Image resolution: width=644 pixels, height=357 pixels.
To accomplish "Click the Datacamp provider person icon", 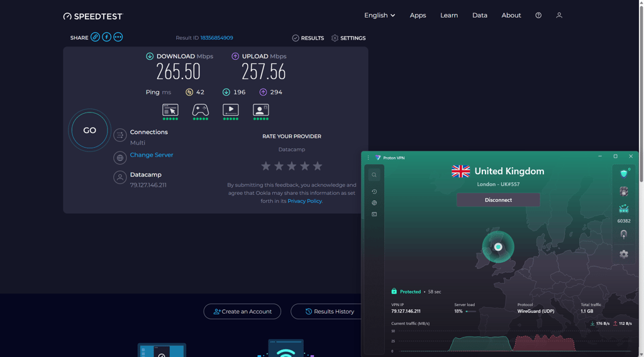I will click(x=120, y=177).
